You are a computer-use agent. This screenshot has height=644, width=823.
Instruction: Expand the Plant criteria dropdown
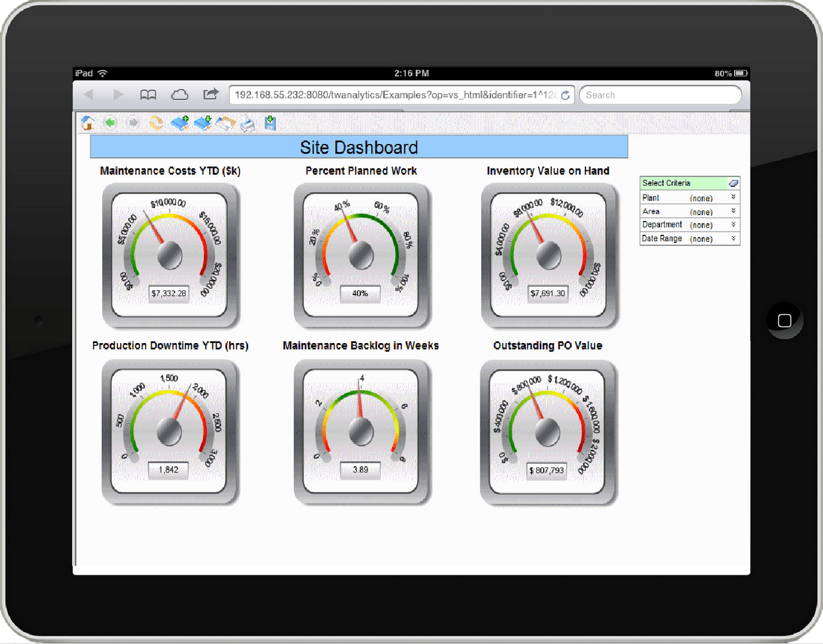click(x=734, y=197)
